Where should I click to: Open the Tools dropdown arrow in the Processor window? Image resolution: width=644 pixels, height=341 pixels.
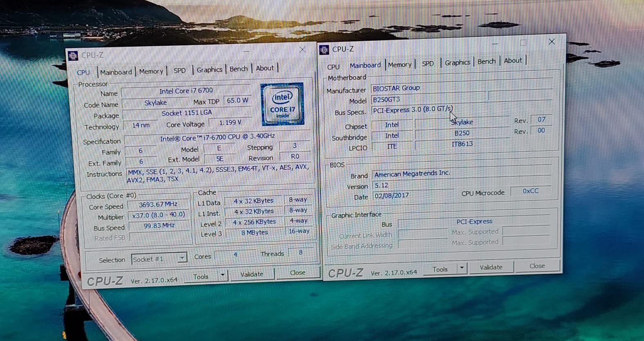223,276
